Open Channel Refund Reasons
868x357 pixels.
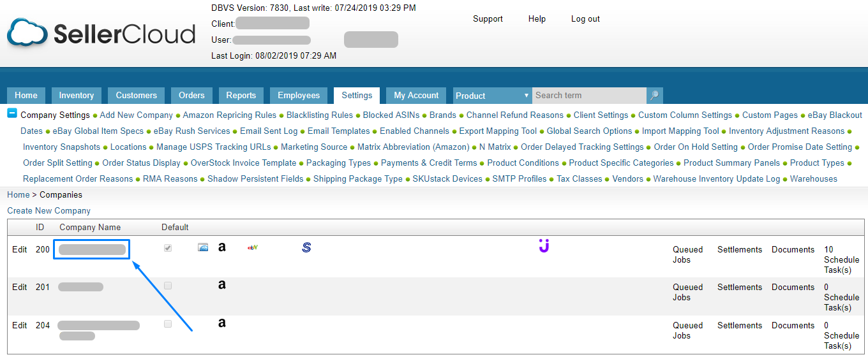coord(515,115)
